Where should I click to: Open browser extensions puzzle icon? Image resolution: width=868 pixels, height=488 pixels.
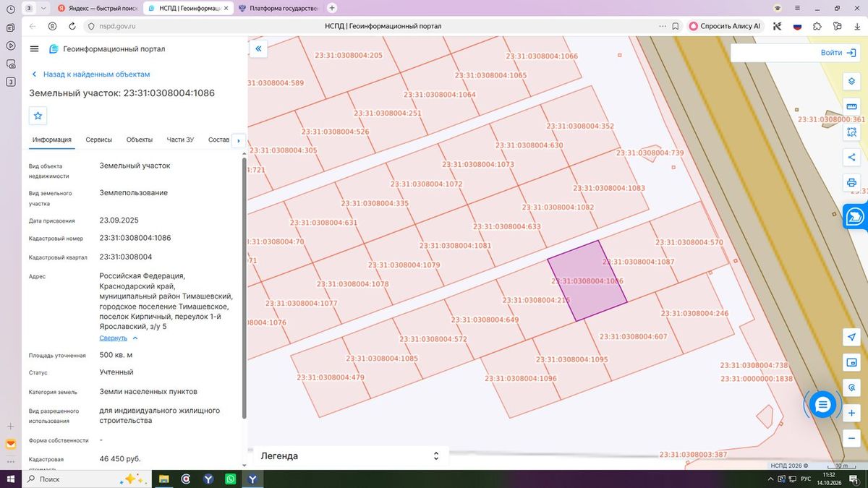pos(817,26)
